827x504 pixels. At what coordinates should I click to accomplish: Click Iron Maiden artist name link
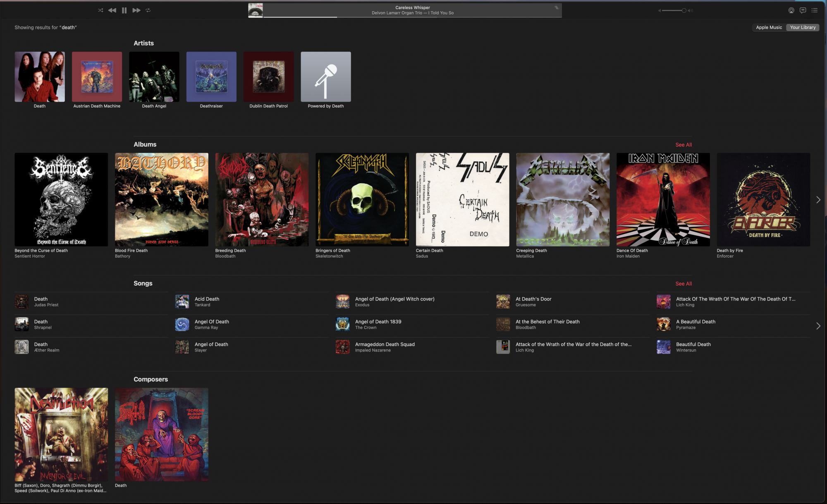point(628,256)
